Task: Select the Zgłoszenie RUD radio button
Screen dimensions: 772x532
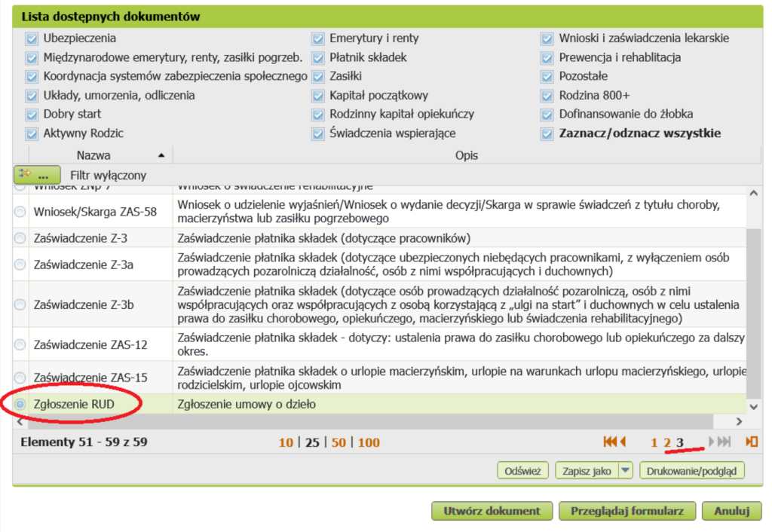Action: click(x=20, y=405)
